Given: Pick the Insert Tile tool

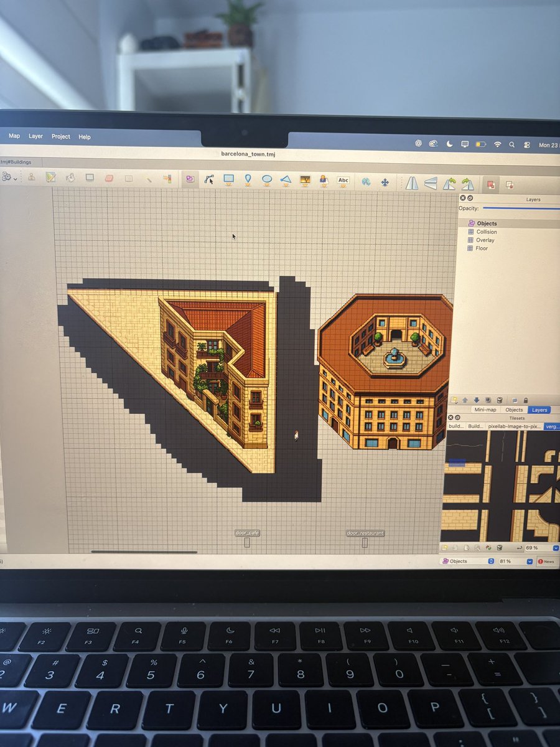Looking at the screenshot, I should pos(305,181).
